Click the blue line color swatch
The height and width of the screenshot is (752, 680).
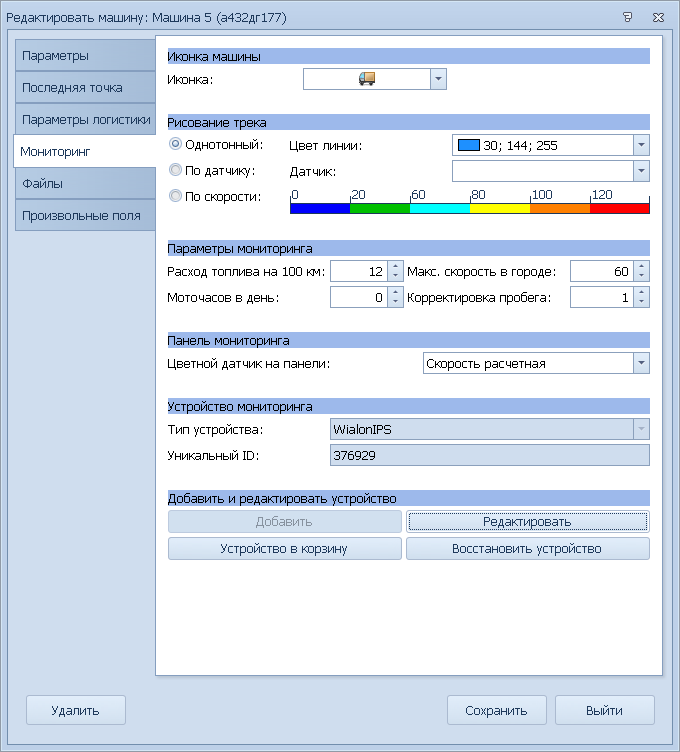click(x=469, y=145)
